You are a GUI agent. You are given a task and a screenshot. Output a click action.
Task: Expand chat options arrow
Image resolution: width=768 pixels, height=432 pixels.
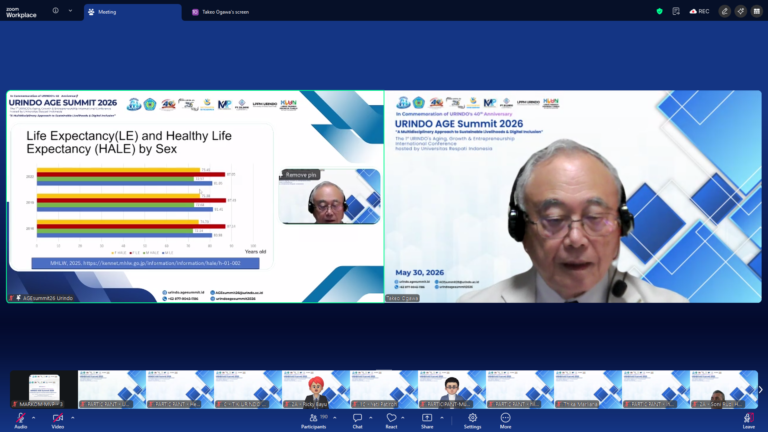click(x=371, y=418)
